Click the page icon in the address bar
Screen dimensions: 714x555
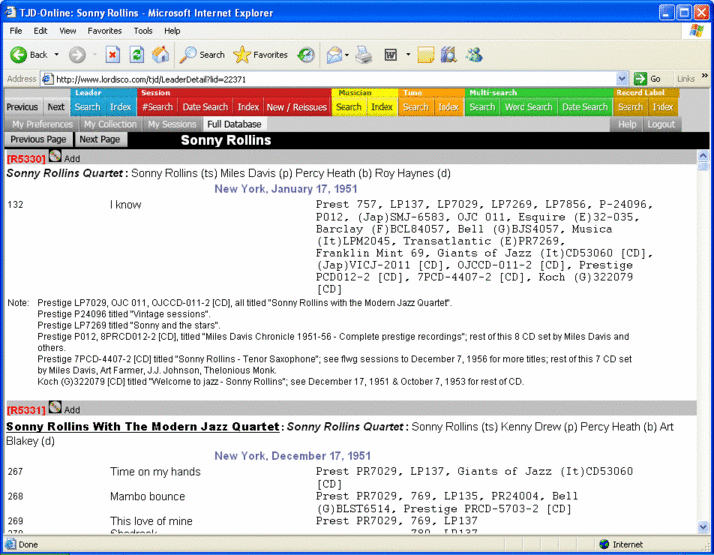pyautogui.click(x=47, y=79)
